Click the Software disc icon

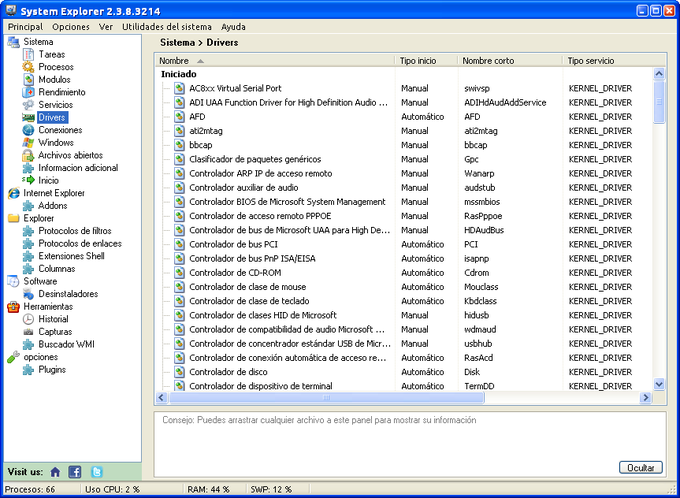tap(13, 282)
